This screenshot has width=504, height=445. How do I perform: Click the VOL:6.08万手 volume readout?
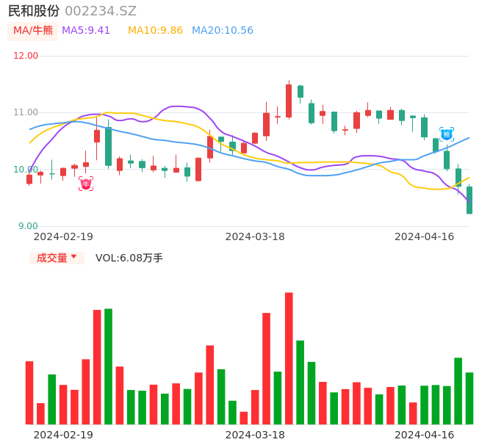(x=129, y=258)
